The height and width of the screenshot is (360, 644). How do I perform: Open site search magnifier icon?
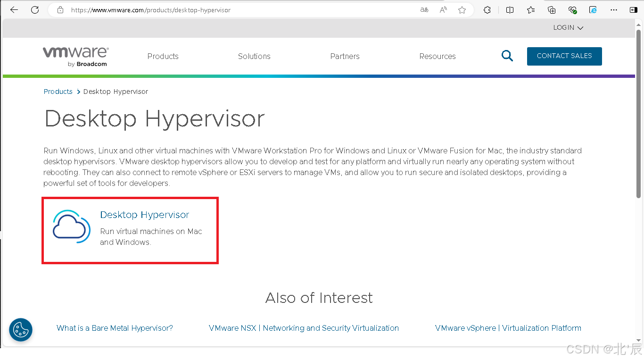coord(507,56)
